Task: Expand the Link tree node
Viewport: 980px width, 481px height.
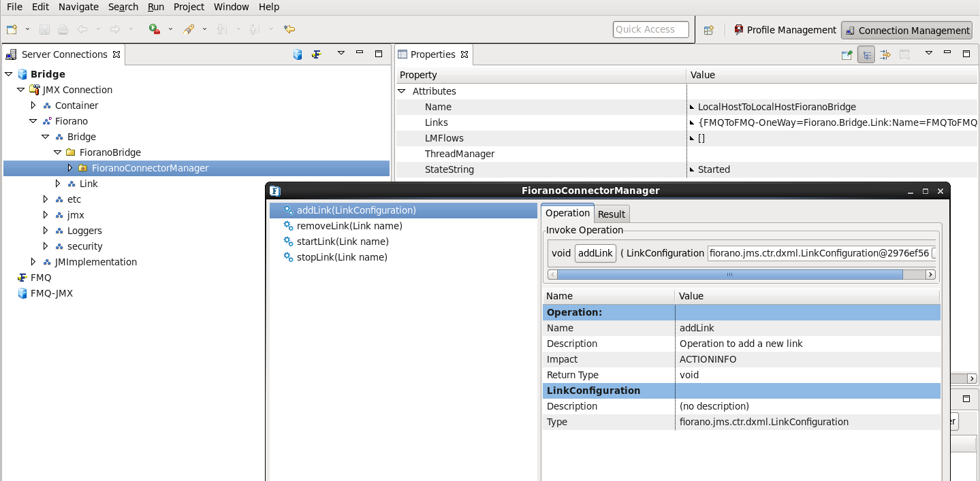Action: coord(58,184)
